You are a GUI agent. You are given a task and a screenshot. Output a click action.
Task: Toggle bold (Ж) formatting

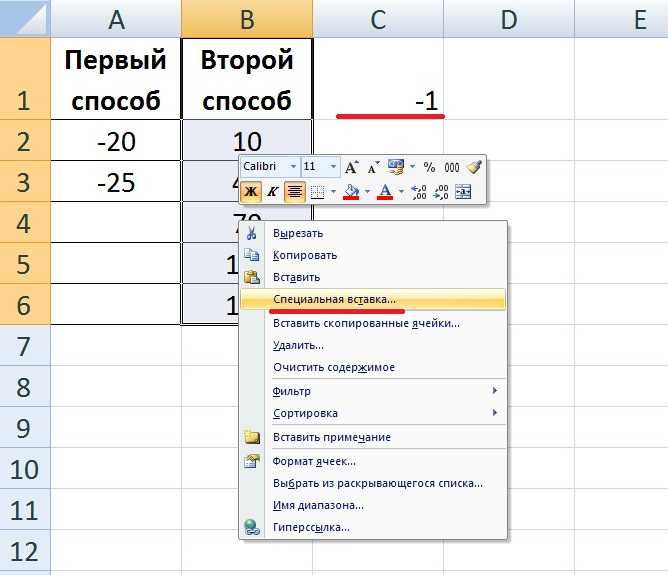pos(251,192)
